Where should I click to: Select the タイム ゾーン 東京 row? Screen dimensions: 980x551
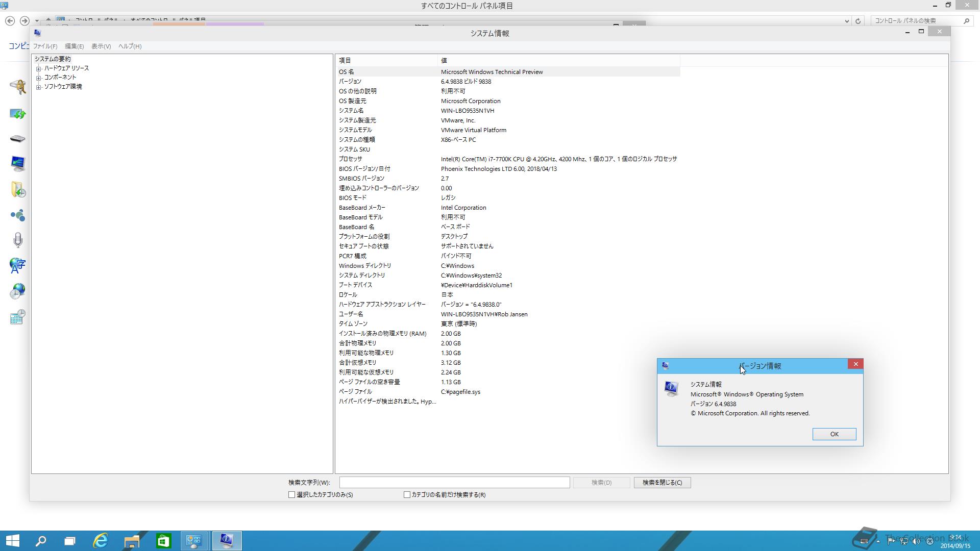[508, 324]
